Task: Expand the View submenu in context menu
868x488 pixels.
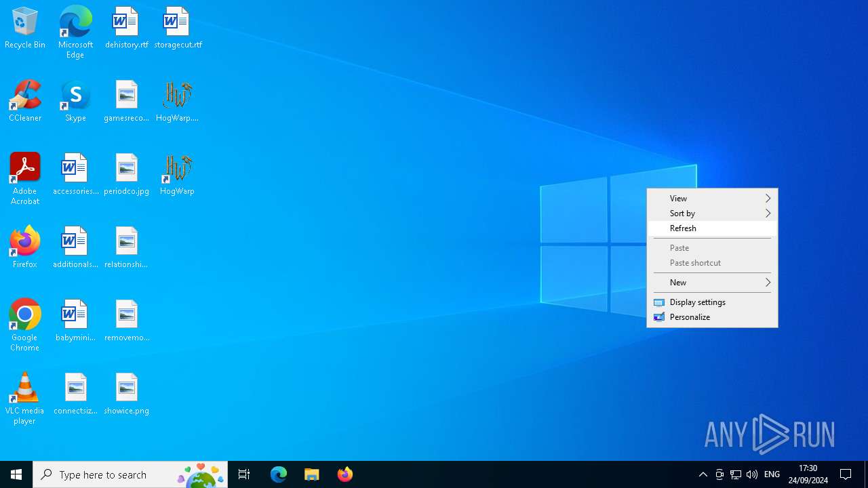Action: (712, 199)
